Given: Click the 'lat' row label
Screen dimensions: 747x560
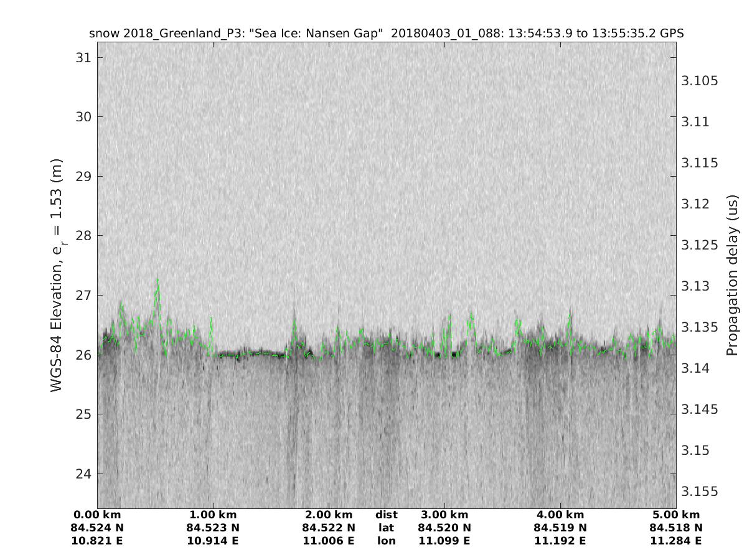Looking at the screenshot, I should pyautogui.click(x=386, y=528).
